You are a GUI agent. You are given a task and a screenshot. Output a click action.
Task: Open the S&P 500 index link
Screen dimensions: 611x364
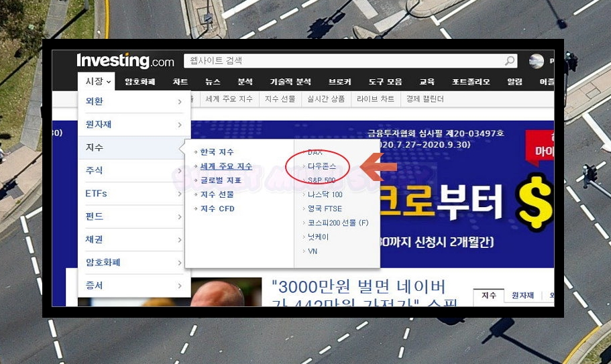321,180
